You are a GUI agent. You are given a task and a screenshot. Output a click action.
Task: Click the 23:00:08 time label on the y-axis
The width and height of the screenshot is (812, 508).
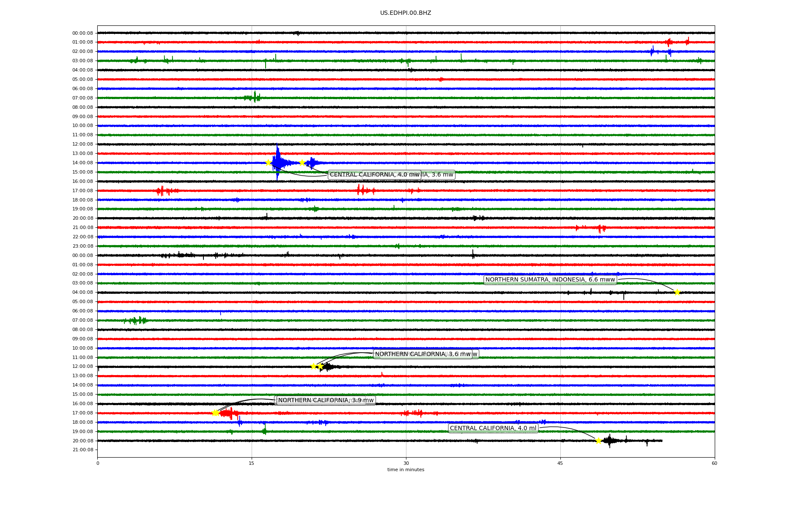point(82,246)
